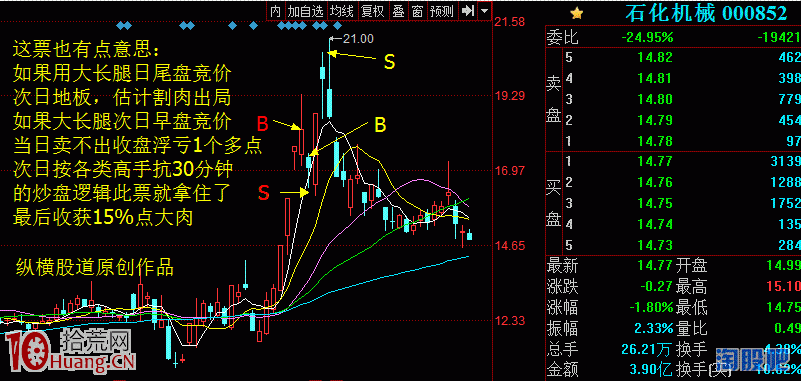Screen dimensions: 801x381
Task: Click the 委差 value -19421
Action: (779, 37)
